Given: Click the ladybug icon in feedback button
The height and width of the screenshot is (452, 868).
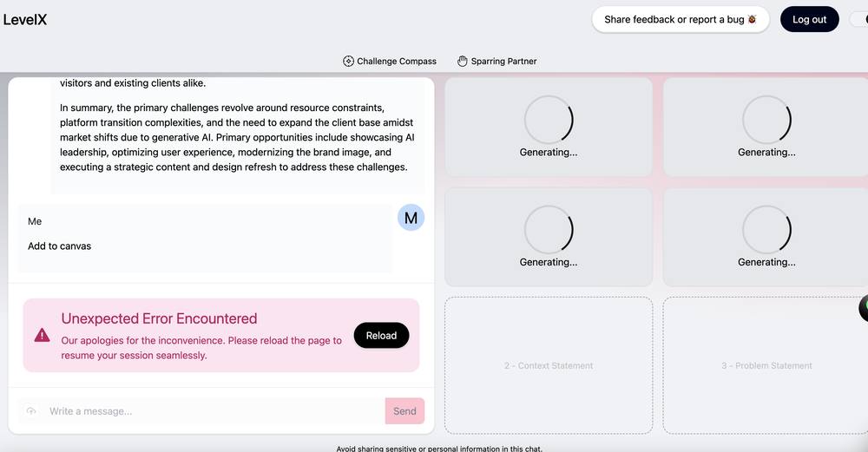Looking at the screenshot, I should point(753,19).
